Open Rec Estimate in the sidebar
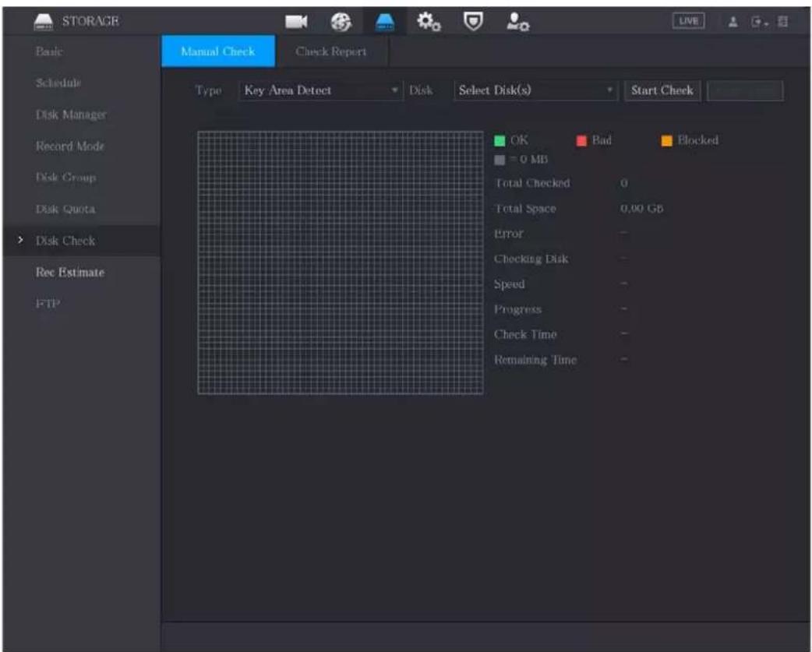This screenshot has height=652, width=812. tap(70, 272)
